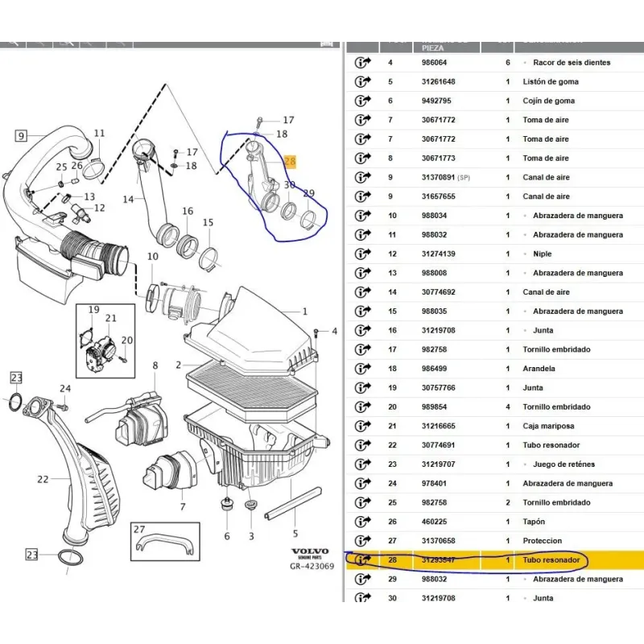The image size is (644, 644).
Task: Open info icon for Niple row
Action: [361, 254]
